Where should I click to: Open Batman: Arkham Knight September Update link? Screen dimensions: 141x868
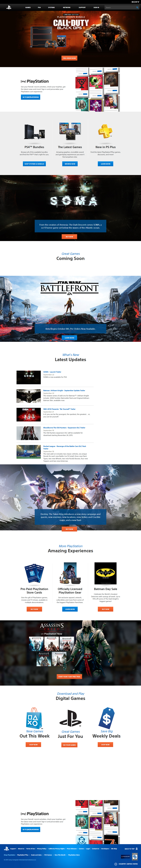click(x=64, y=391)
